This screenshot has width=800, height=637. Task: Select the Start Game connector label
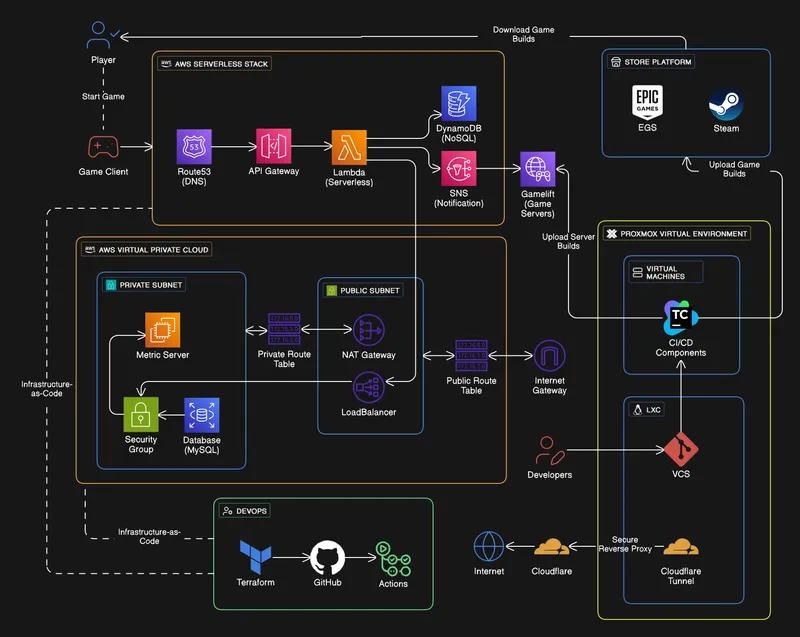coord(103,96)
